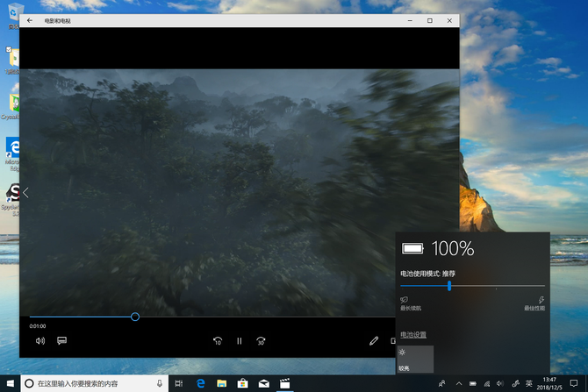Click the battery power mode slider handle
Viewport: 588px width, 392px height.
tap(449, 286)
